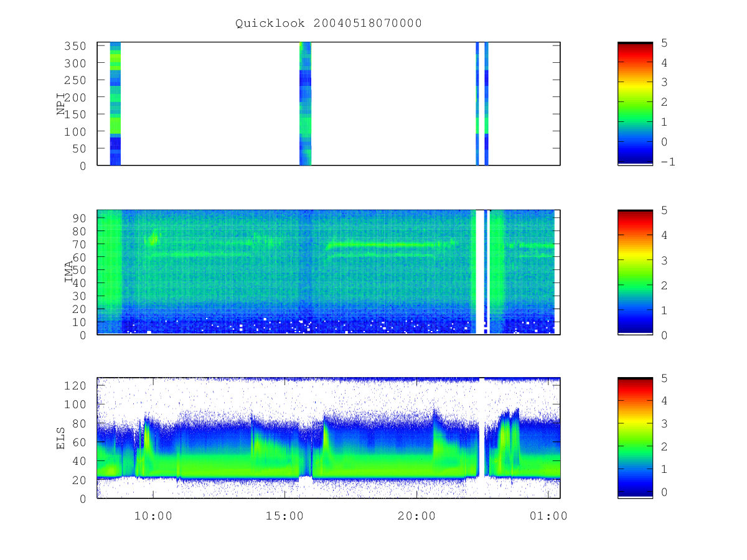
Task: Click the IMA panel color bar
Action: (635, 272)
